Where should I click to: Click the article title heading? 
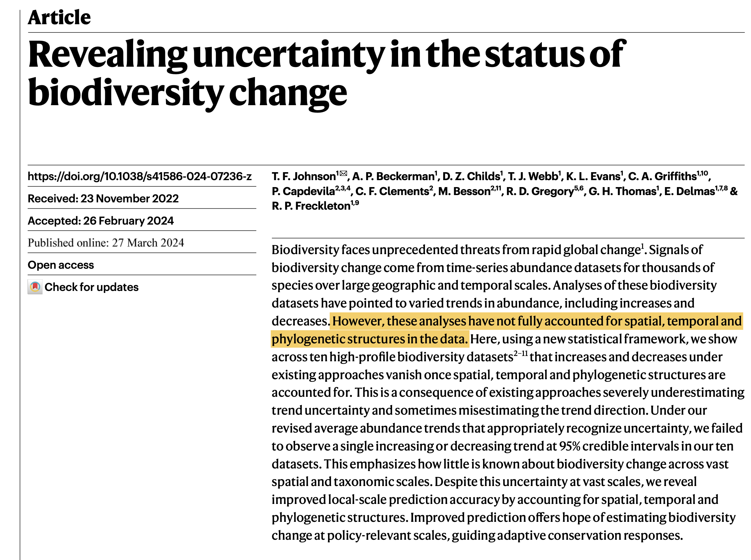tap(326, 73)
